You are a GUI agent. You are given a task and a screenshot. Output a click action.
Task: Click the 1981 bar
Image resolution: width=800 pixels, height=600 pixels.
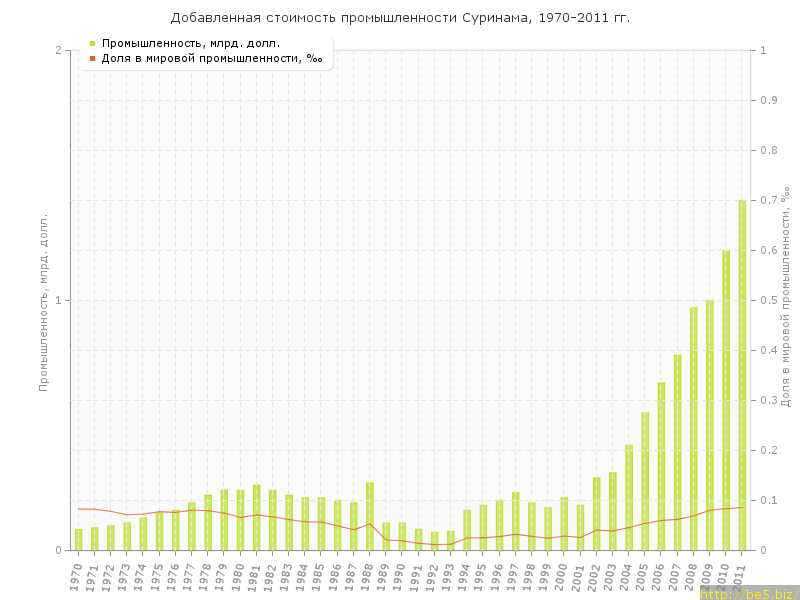pos(257,517)
